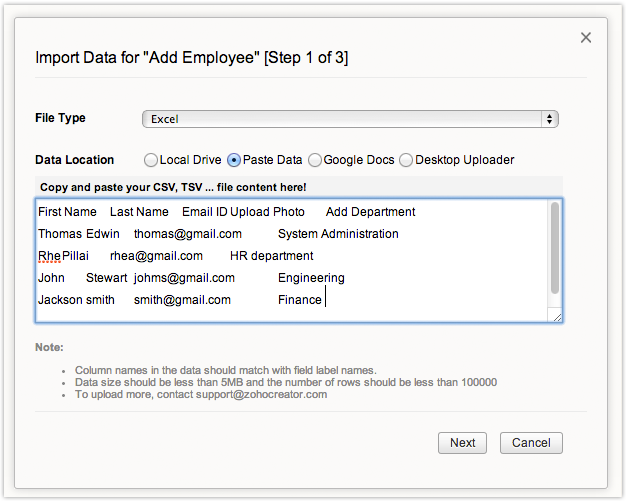Click the Data Location label
This screenshot has width=628, height=502.
point(74,160)
